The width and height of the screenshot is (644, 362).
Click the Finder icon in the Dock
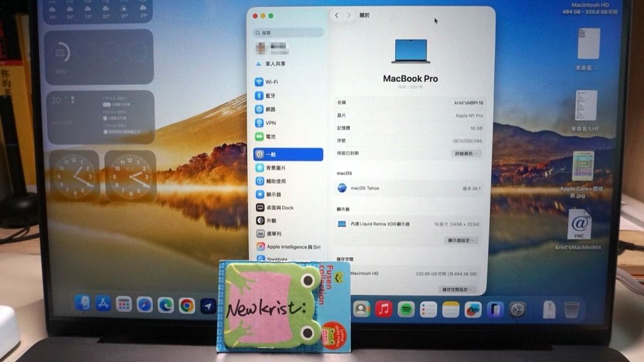coord(82,304)
